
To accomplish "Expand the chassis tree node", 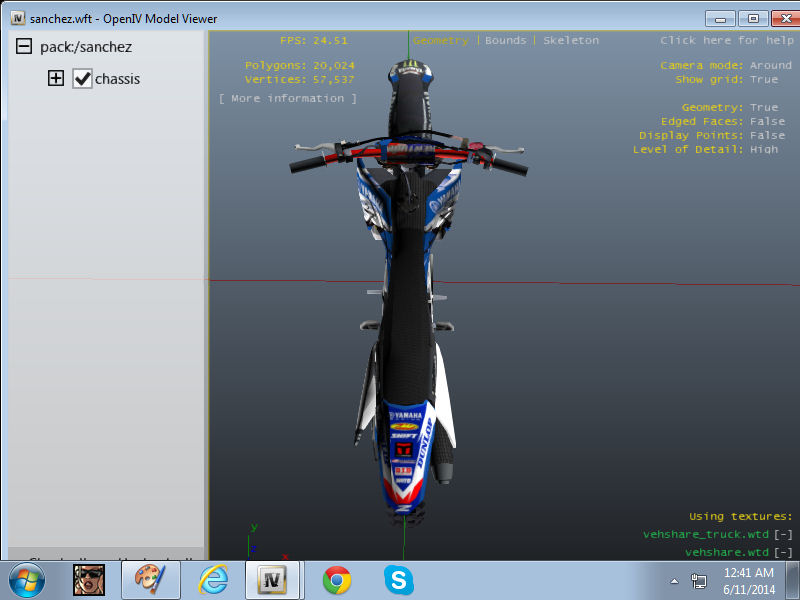I will tap(56, 78).
